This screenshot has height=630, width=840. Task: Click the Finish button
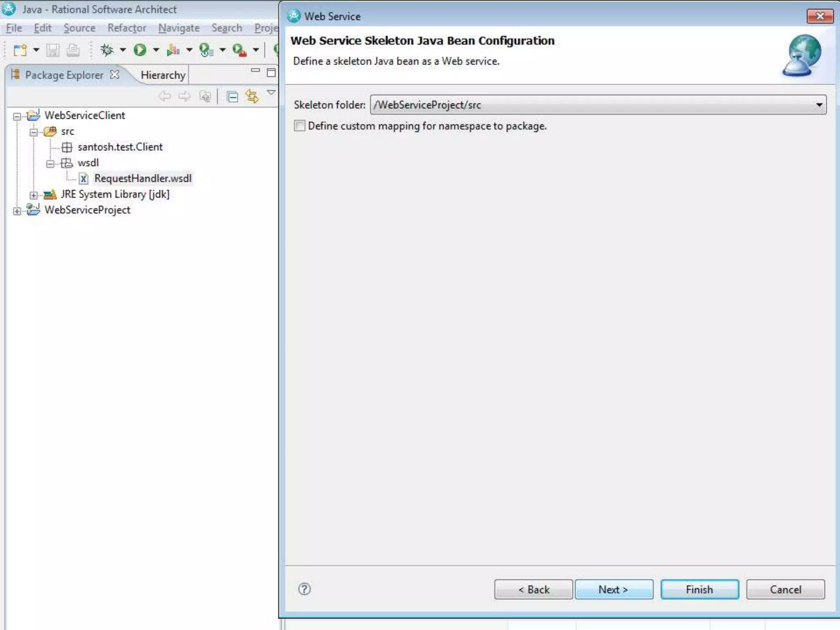point(699,589)
